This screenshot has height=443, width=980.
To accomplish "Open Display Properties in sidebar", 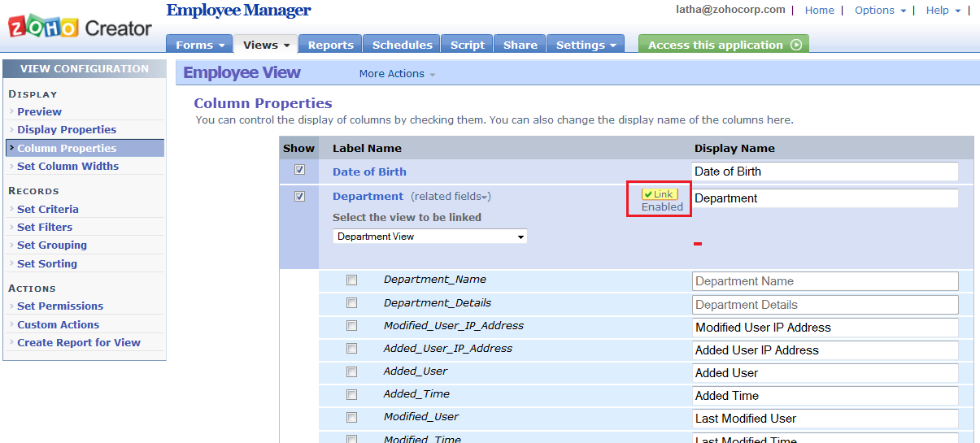I will click(67, 129).
